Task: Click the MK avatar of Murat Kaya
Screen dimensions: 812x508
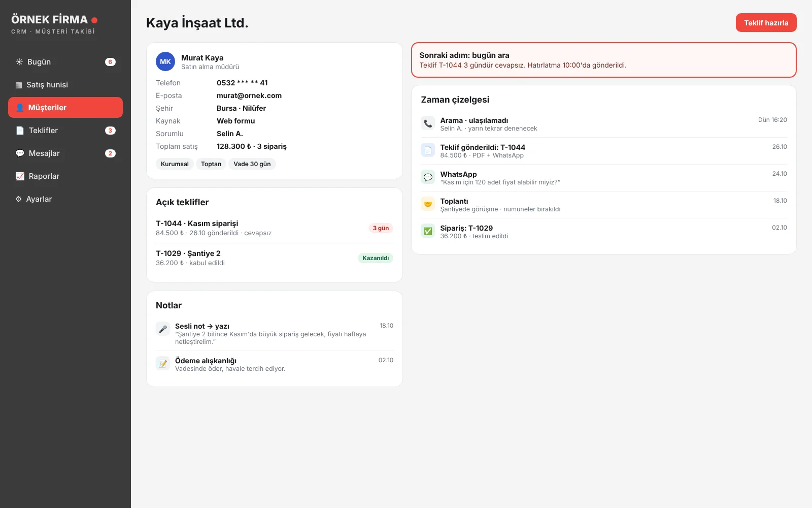Action: (165, 61)
